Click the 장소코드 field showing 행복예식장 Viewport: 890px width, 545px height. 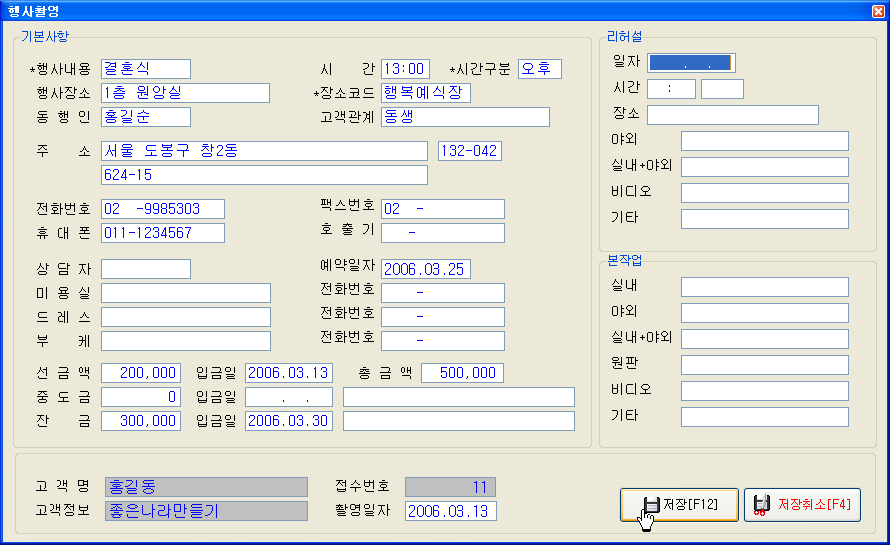tap(426, 93)
